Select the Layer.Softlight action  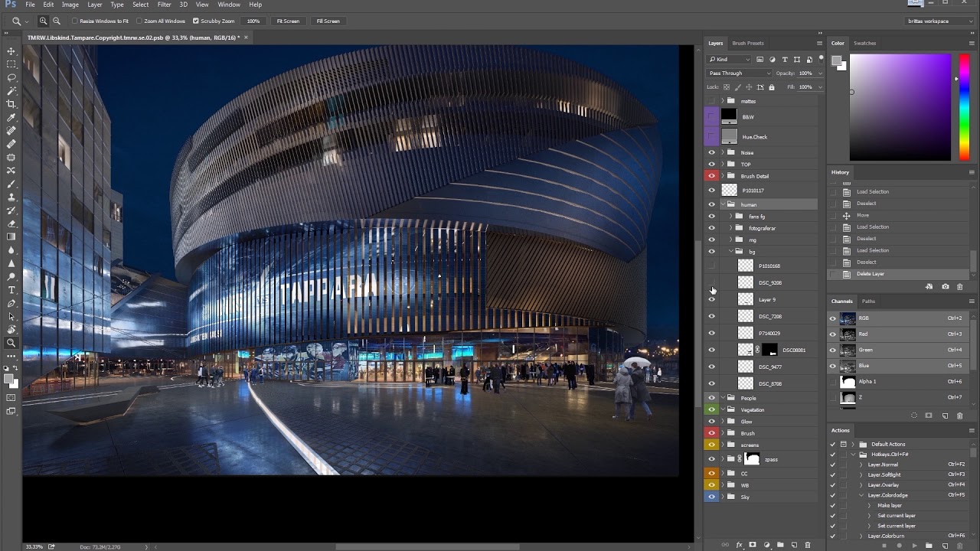884,474
